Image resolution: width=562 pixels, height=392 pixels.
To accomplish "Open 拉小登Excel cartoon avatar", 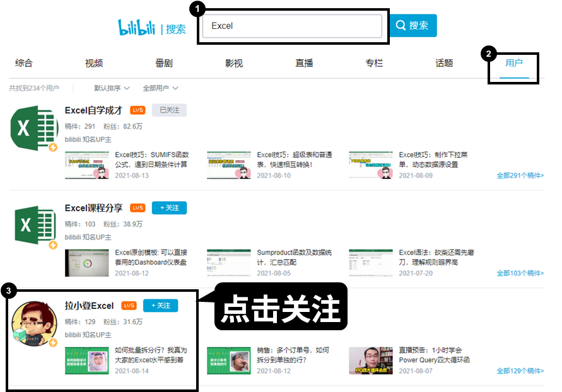I will 35,323.
